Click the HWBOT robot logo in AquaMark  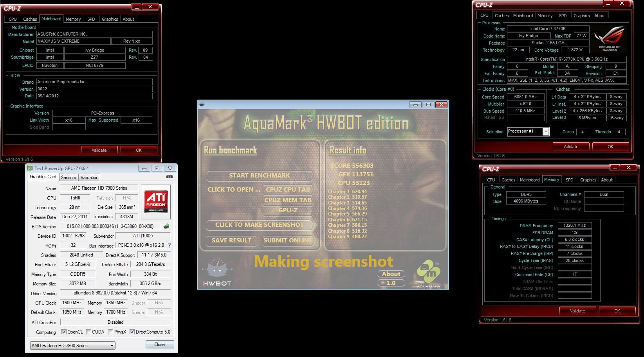tap(217, 272)
